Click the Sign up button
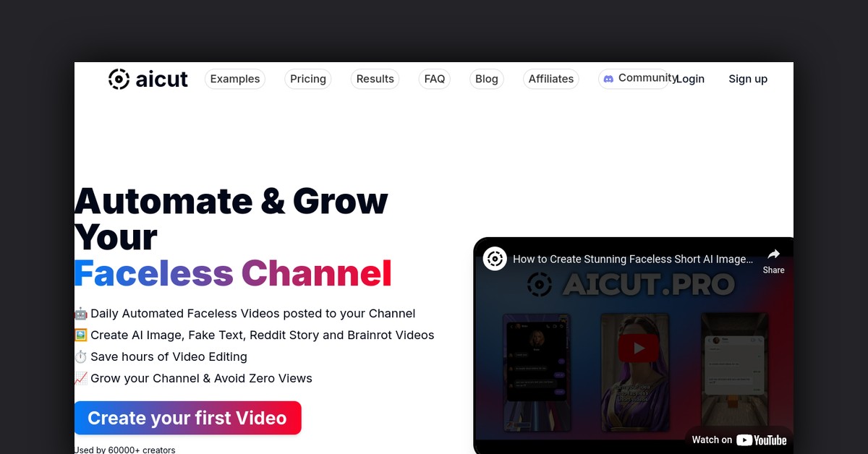This screenshot has width=868, height=454. tap(748, 79)
